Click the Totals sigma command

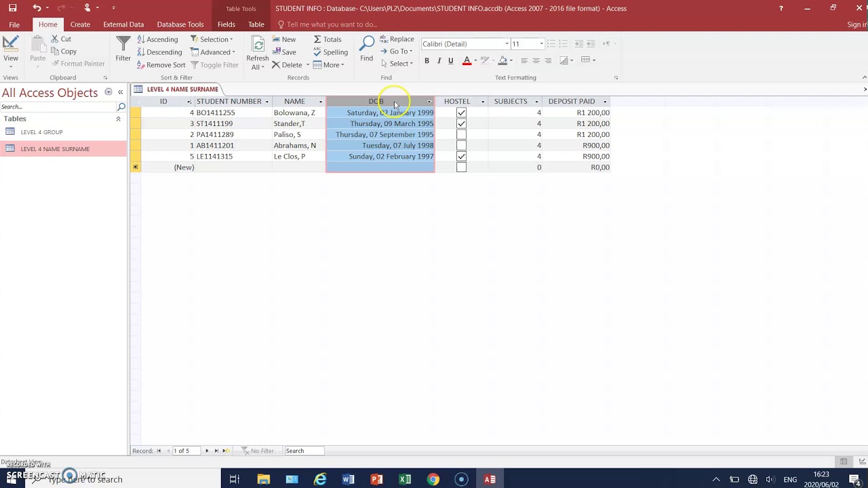[x=328, y=39]
